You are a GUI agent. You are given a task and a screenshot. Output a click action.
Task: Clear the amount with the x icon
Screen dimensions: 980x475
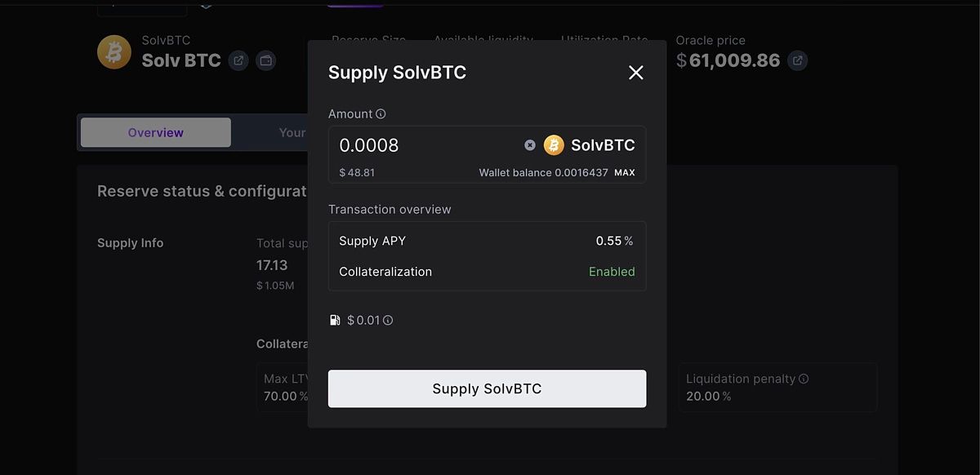[x=530, y=145]
